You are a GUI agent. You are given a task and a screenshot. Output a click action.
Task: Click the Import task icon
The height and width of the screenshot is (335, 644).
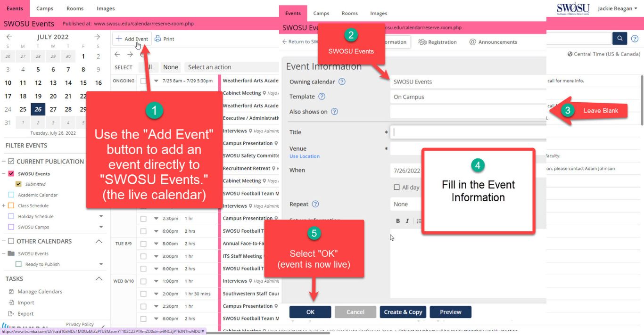point(11,302)
